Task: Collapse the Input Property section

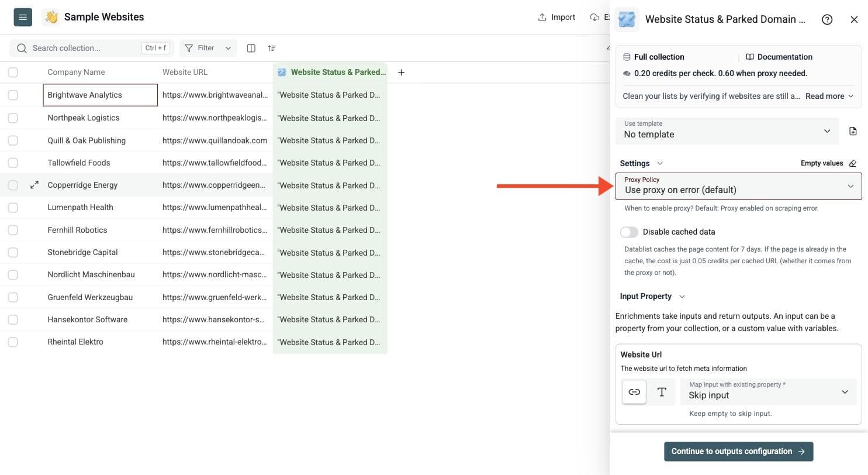Action: [x=652, y=297]
